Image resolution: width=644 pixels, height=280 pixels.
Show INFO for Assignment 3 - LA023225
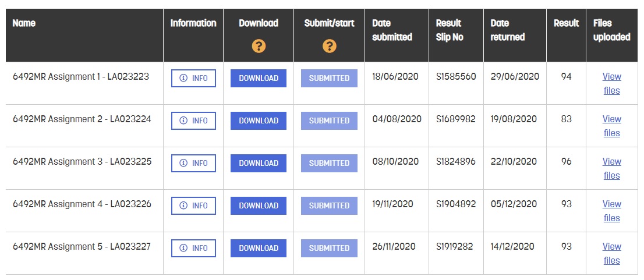pos(193,164)
